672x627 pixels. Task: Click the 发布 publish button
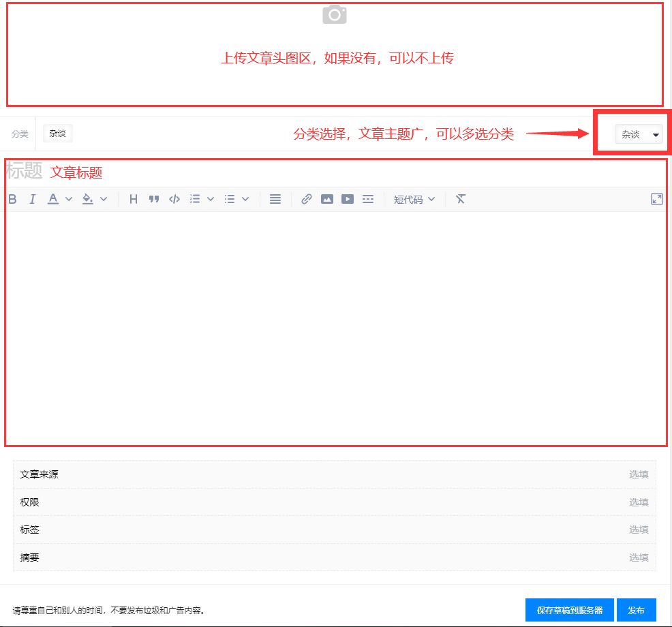coord(637,610)
